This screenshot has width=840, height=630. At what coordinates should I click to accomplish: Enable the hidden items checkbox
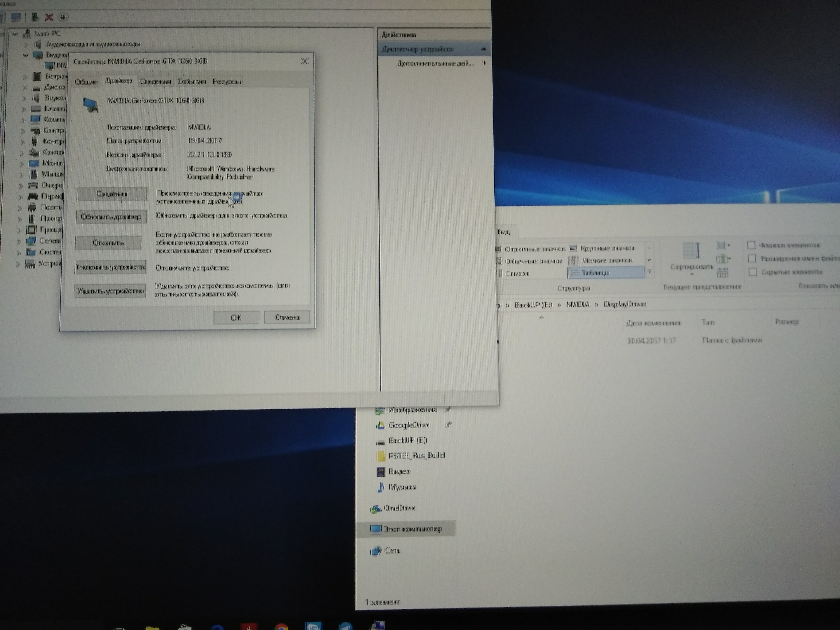tap(753, 272)
